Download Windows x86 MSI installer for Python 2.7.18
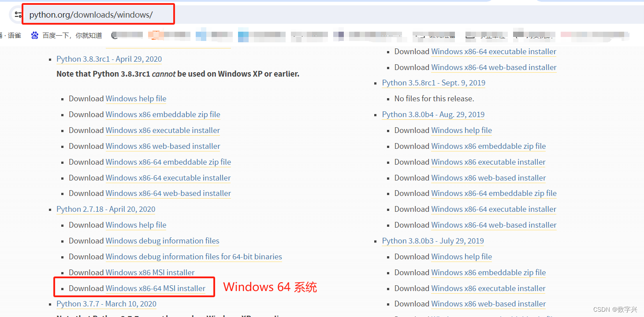 click(150, 273)
